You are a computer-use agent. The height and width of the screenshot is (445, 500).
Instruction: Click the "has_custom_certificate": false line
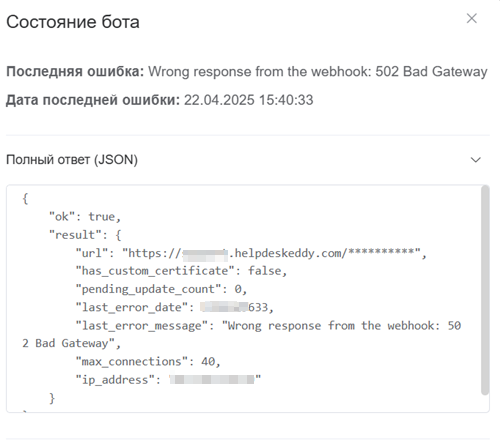[x=181, y=271]
